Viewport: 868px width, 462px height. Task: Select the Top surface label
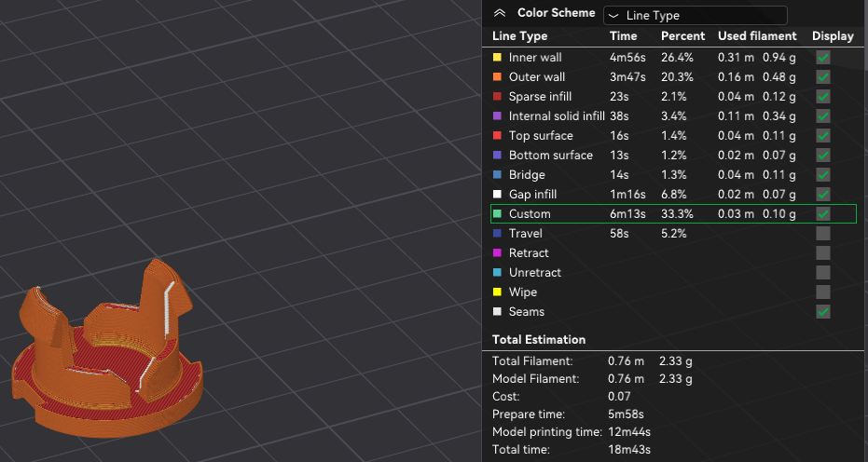[x=541, y=136]
